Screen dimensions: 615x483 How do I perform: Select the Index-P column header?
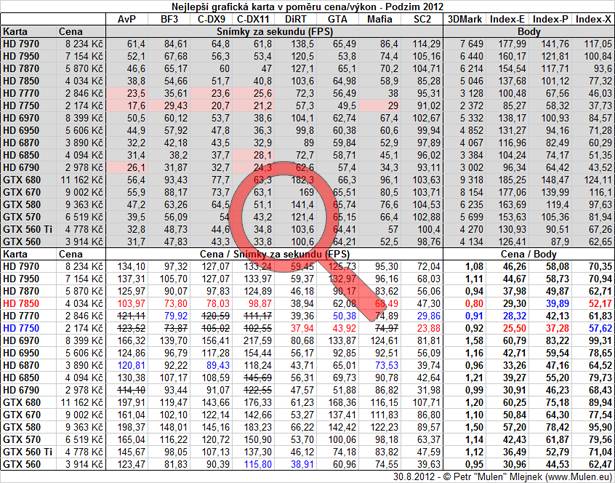point(550,19)
